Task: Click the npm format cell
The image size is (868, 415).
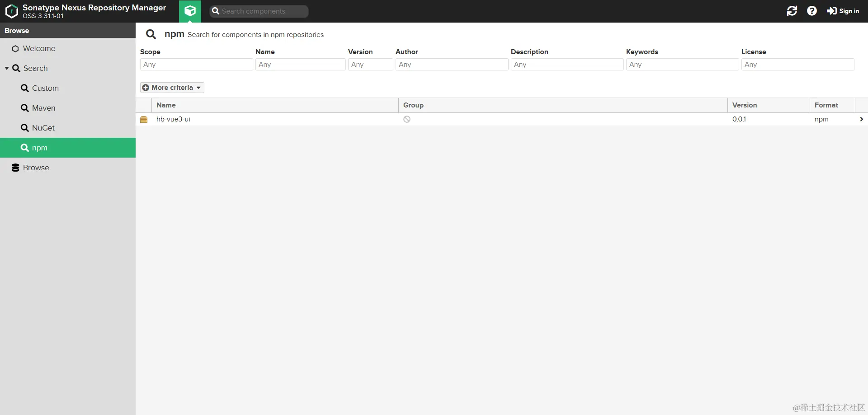Action: coord(821,119)
